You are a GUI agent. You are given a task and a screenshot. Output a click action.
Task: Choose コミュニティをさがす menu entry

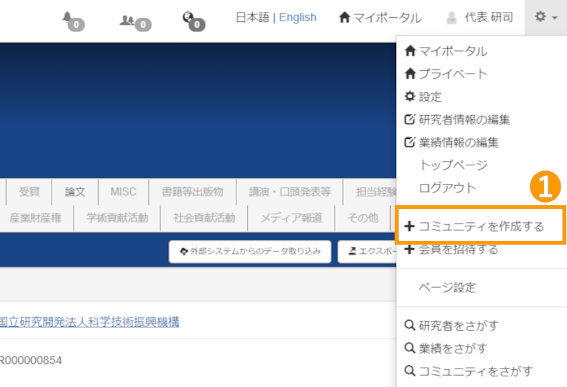[x=476, y=371]
